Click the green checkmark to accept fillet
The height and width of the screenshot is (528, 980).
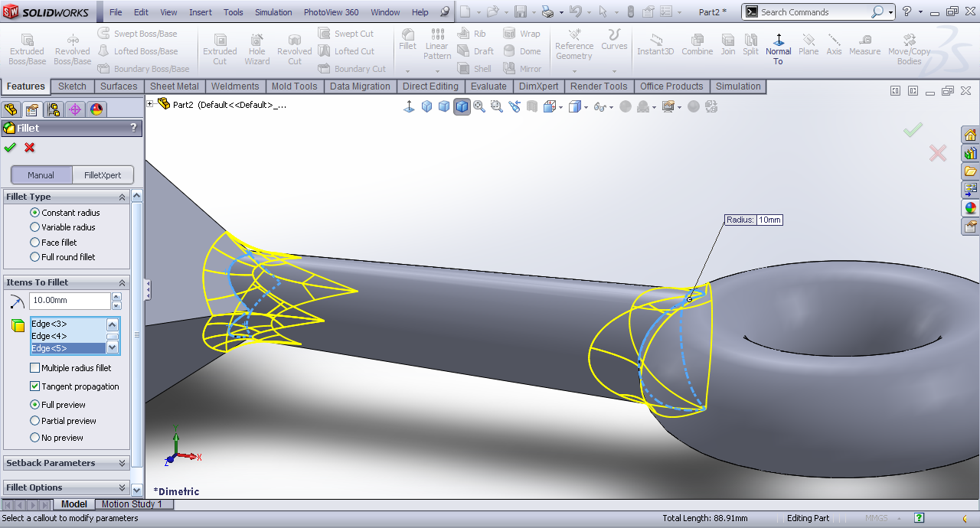[10, 148]
